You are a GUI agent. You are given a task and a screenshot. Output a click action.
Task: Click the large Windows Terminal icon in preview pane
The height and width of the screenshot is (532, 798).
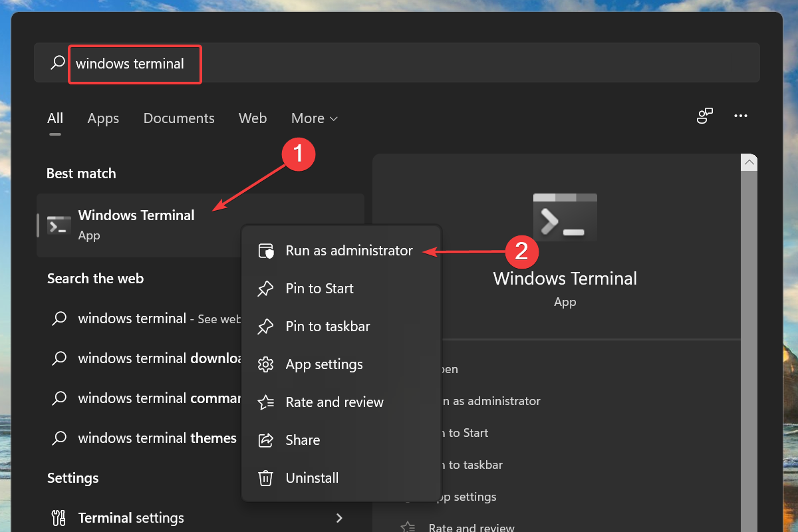(x=565, y=217)
